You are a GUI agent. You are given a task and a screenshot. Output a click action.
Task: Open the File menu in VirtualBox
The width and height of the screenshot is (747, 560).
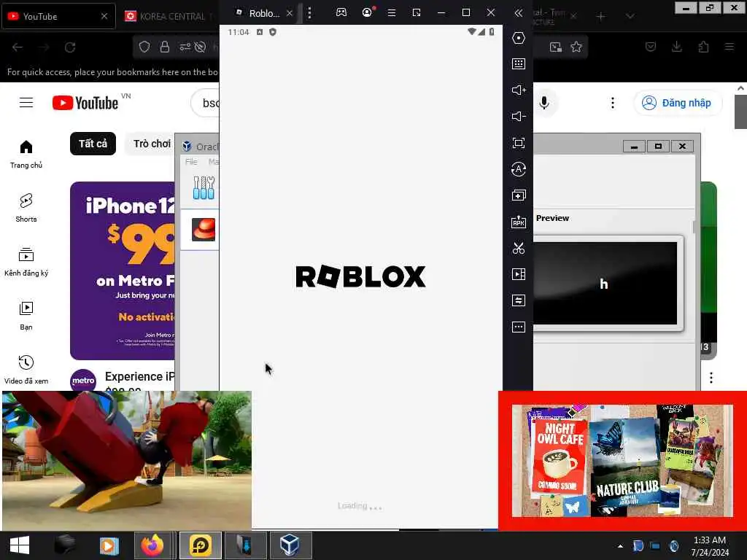pos(192,161)
